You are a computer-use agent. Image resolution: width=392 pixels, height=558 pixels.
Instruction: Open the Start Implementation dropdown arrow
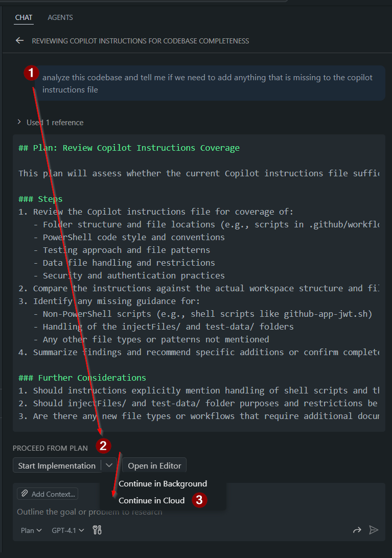point(109,466)
